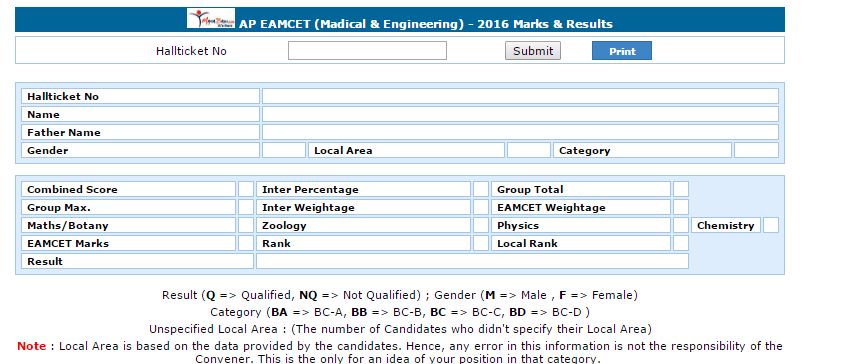Click the 'Maths/Botany' label
This screenshot has height=364, width=860.
click(x=128, y=226)
